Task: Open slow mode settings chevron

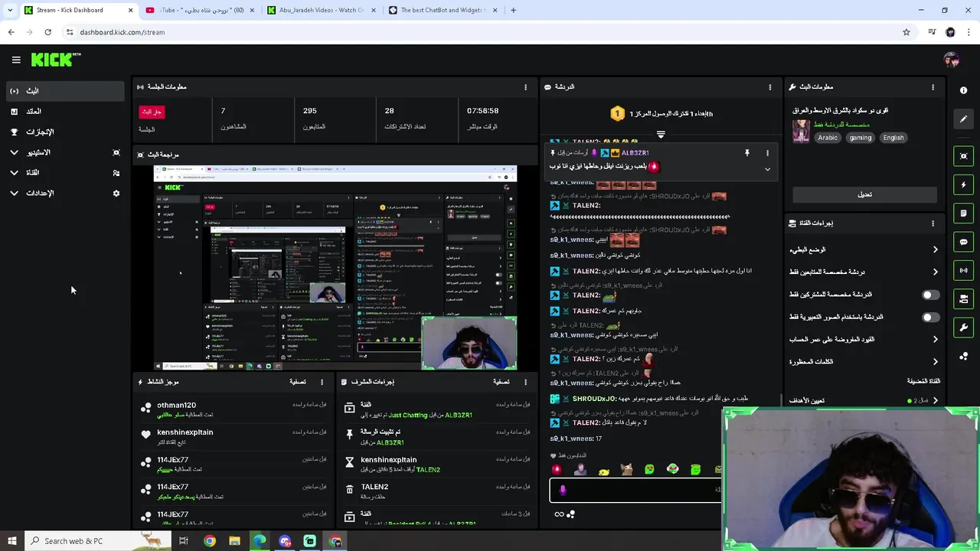Action: (935, 249)
